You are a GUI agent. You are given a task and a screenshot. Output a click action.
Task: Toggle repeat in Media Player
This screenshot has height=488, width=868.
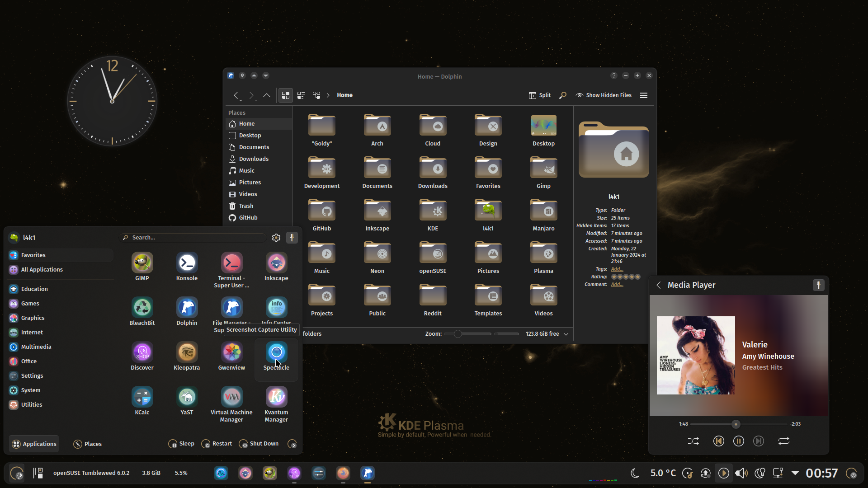tap(784, 441)
